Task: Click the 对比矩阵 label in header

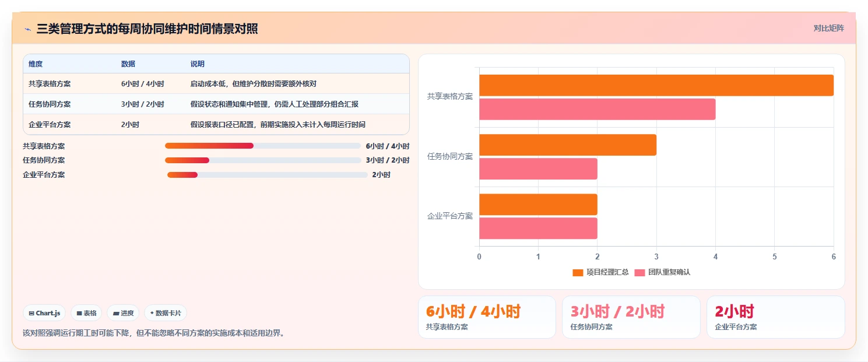Action: (828, 28)
